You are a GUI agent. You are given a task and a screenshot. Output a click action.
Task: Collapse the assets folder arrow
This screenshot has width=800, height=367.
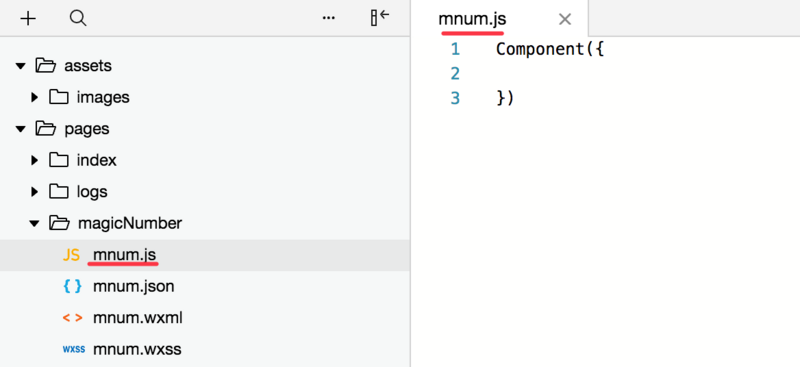[x=20, y=66]
